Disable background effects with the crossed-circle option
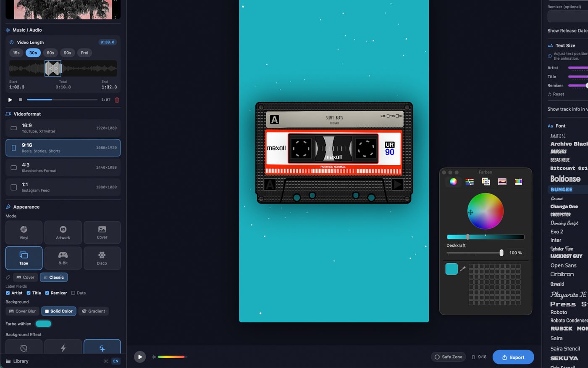588x368 pixels. point(24,348)
